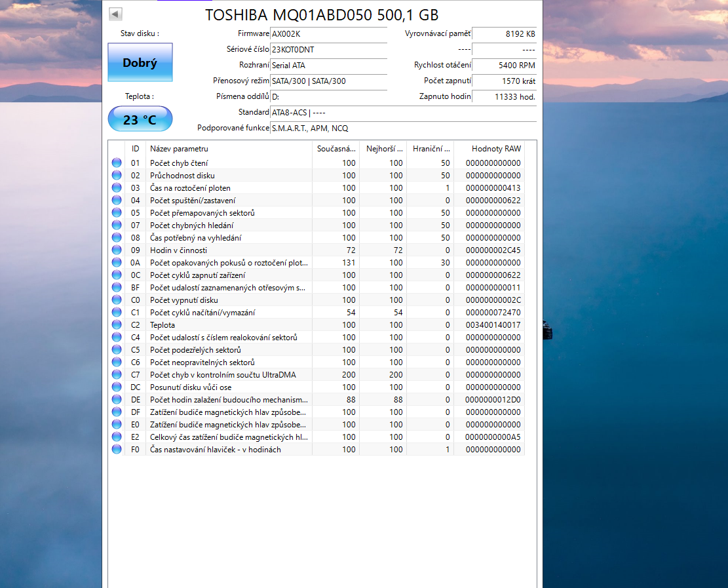The height and width of the screenshot is (588, 728).
Task: Select the "Podporované funkce" field listing S.M.A.R.T.
Action: click(328, 128)
